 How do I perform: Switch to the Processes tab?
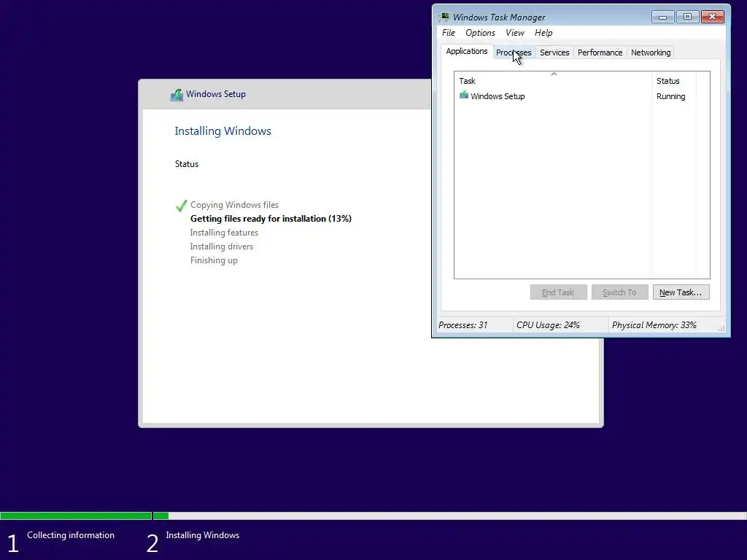(514, 52)
